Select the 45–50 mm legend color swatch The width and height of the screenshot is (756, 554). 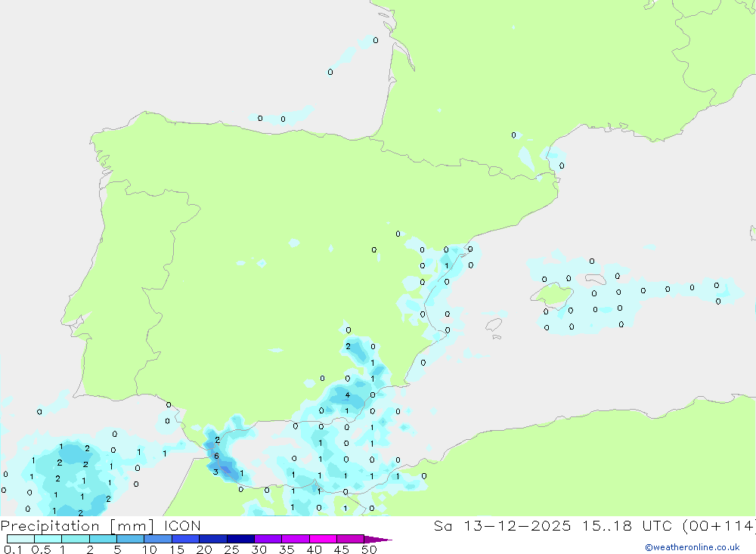(351, 539)
